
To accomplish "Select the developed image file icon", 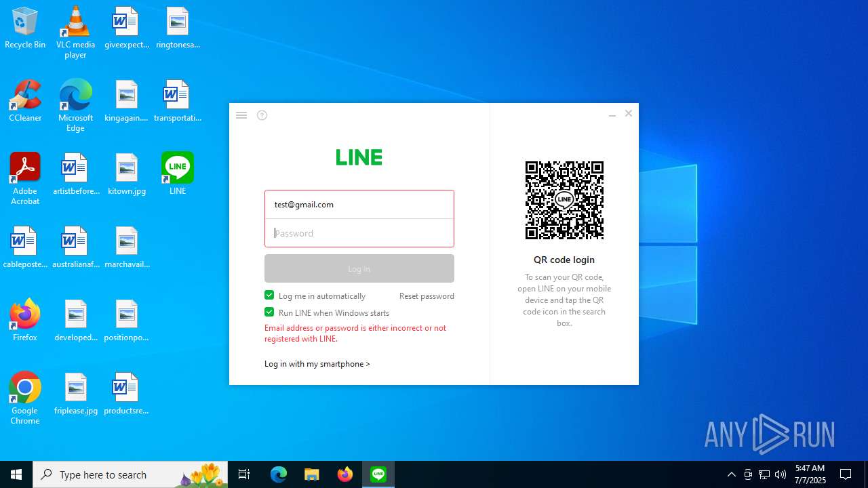I will [75, 321].
